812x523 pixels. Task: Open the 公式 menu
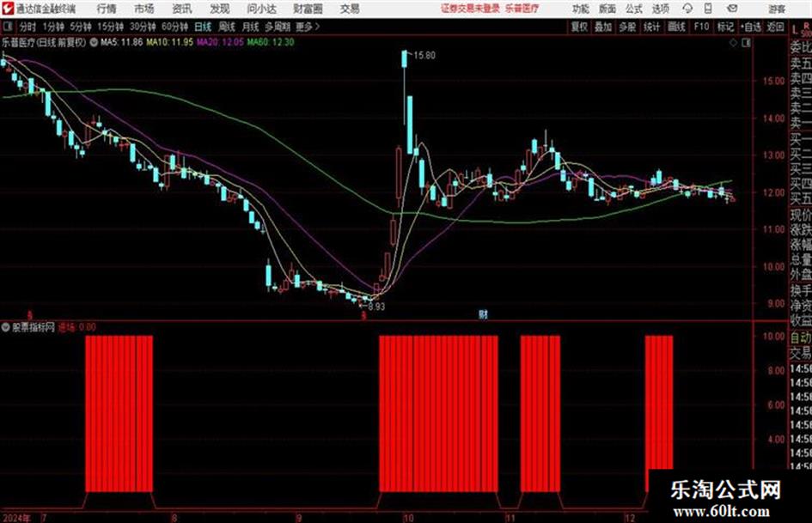coord(634,9)
